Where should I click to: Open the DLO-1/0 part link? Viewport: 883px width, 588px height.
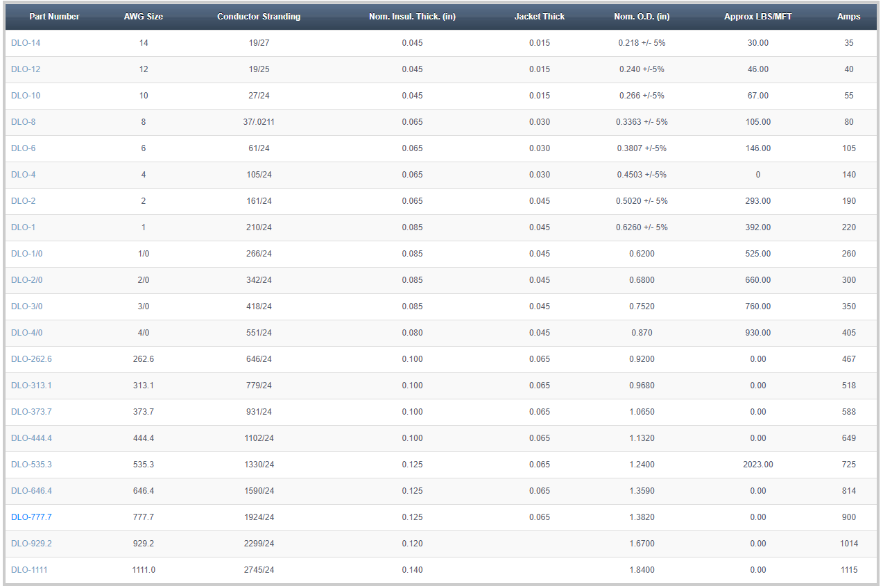tap(27, 254)
